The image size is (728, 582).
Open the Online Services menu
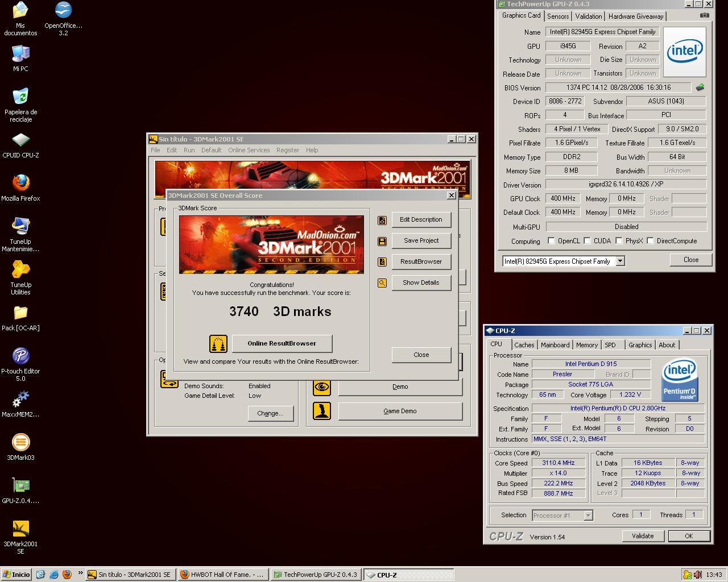(x=249, y=150)
